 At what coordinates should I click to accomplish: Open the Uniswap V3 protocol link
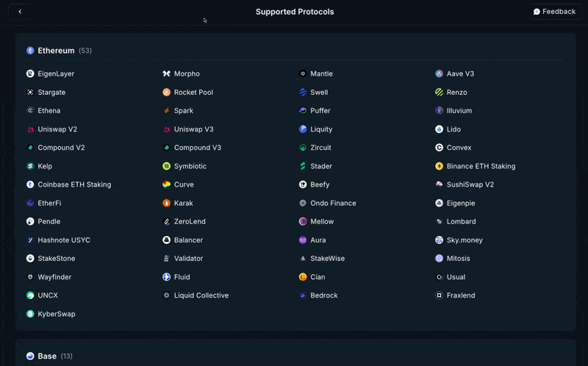(188, 129)
